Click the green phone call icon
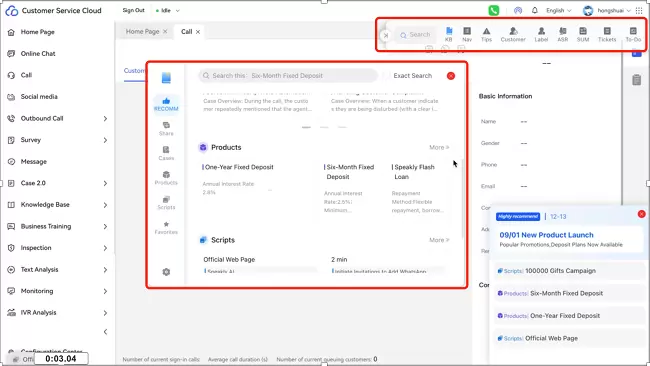Viewport: 650px width, 366px height. 494,10
